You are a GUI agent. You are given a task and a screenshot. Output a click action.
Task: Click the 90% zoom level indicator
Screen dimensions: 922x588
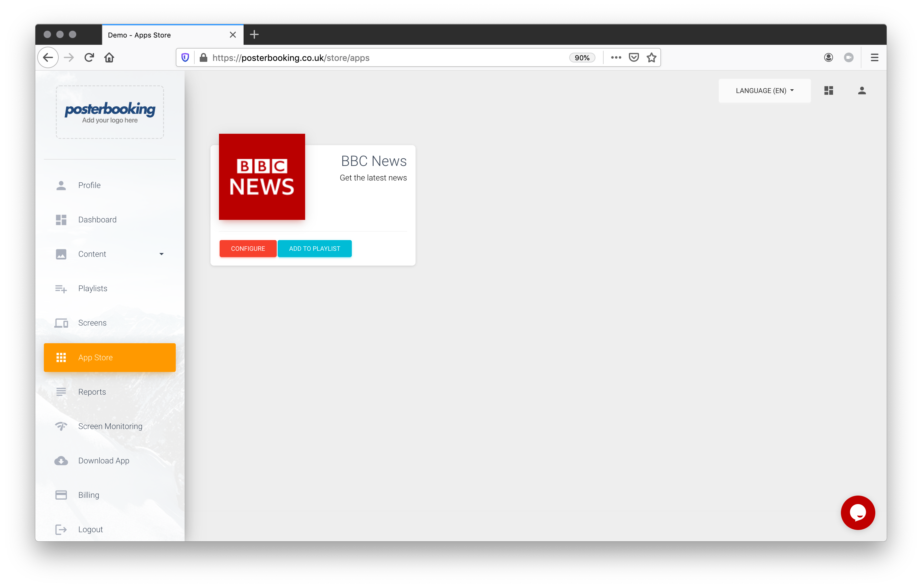coord(582,58)
